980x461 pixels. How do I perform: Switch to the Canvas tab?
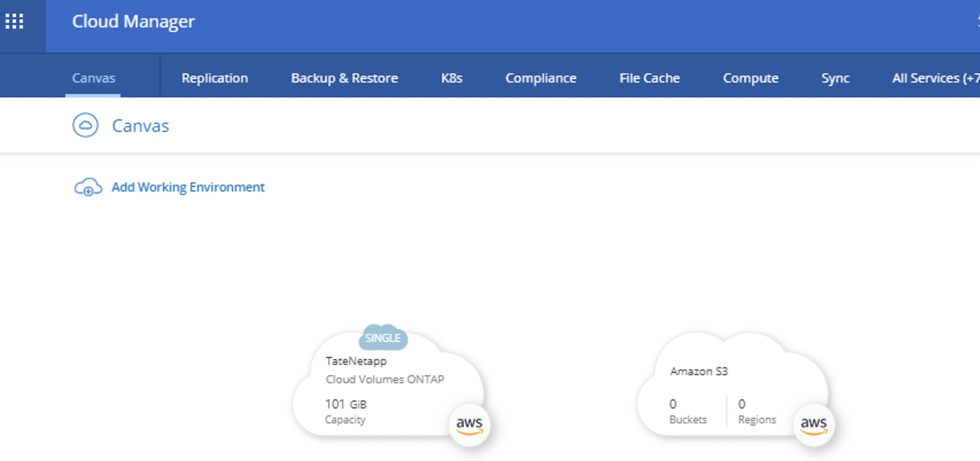[x=94, y=78]
